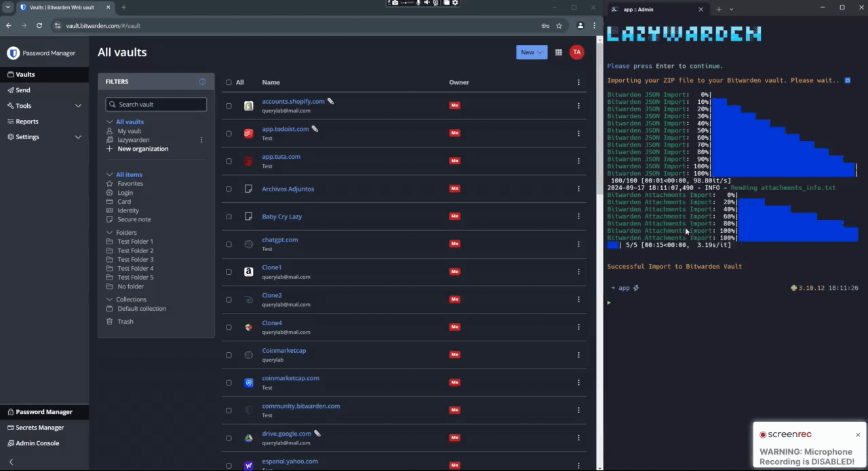Check the app.todoist.com row checkbox
The image size is (868, 471).
click(x=229, y=134)
